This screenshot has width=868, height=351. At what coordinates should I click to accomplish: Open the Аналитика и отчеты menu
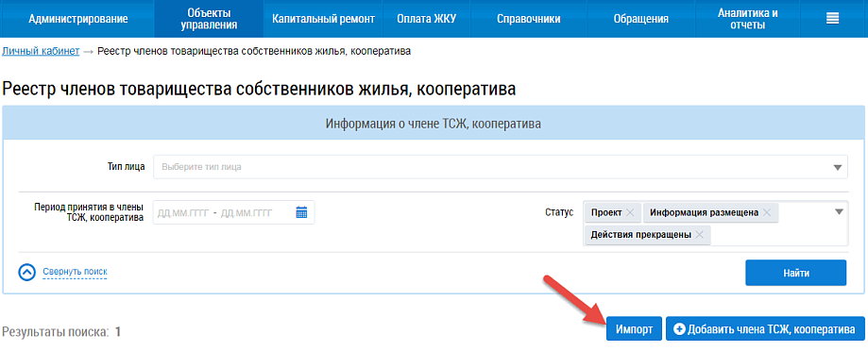tap(747, 19)
